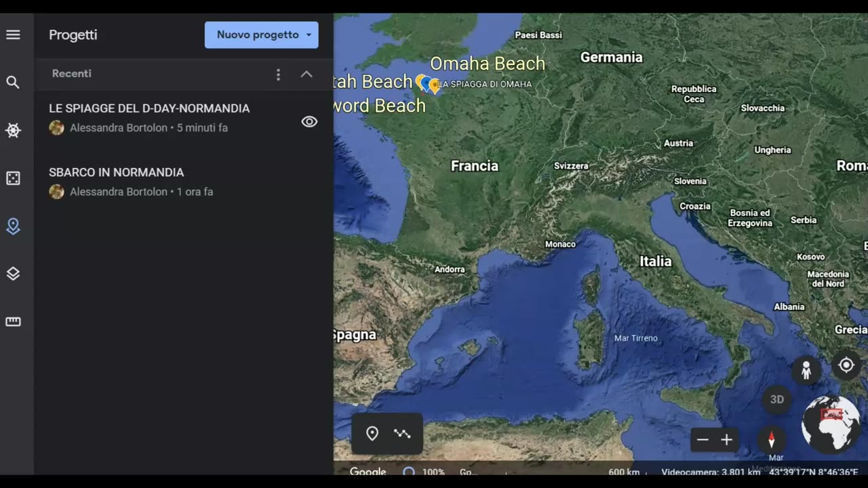Click the Paesi Bassi label
868x488 pixels.
point(538,35)
